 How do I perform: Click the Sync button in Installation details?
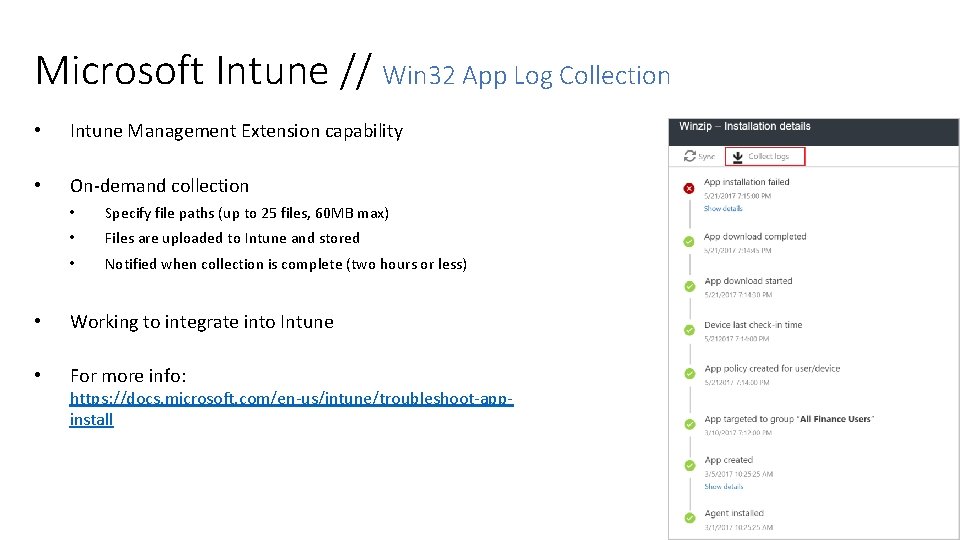[699, 156]
